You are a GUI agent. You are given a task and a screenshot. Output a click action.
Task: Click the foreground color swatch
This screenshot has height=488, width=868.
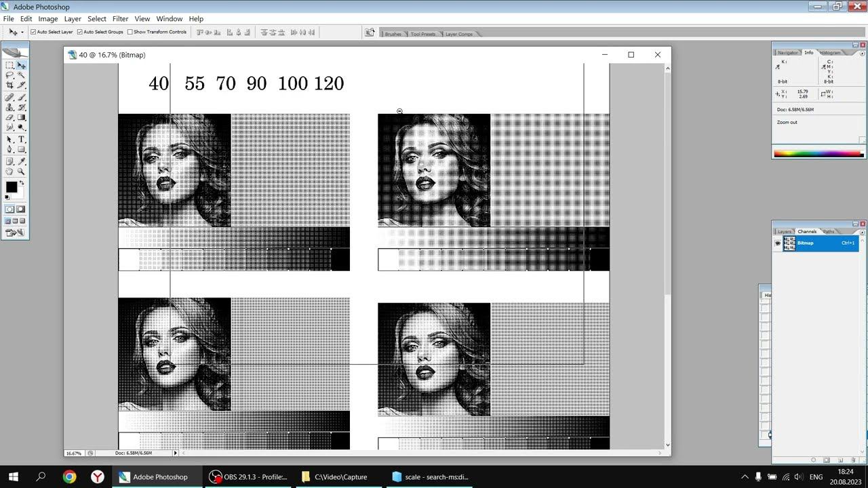[11, 186]
